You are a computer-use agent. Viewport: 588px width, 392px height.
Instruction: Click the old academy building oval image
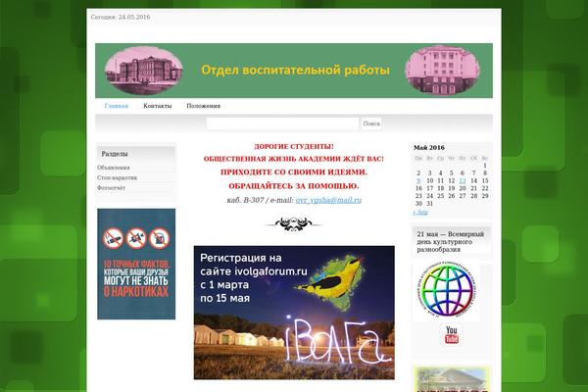144,71
